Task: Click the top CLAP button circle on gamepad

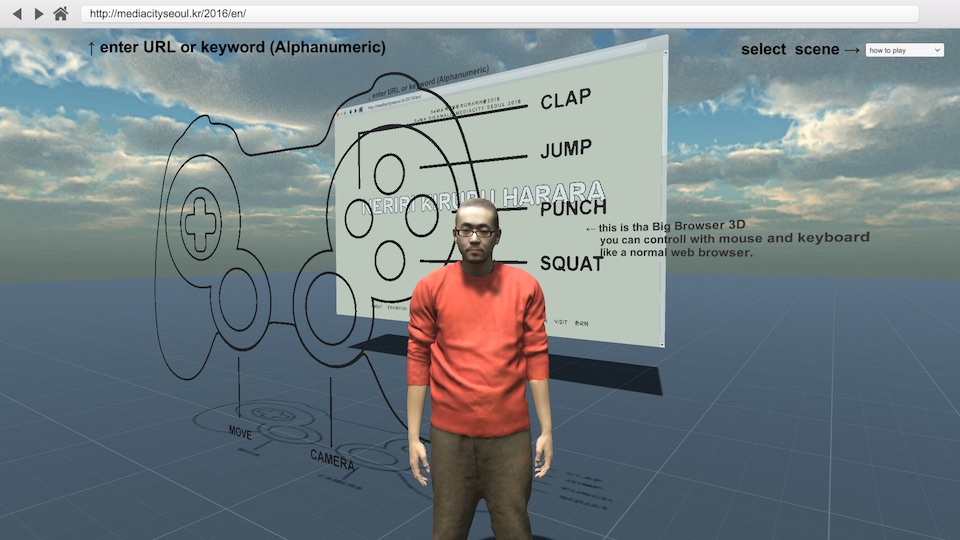Action: tap(389, 173)
